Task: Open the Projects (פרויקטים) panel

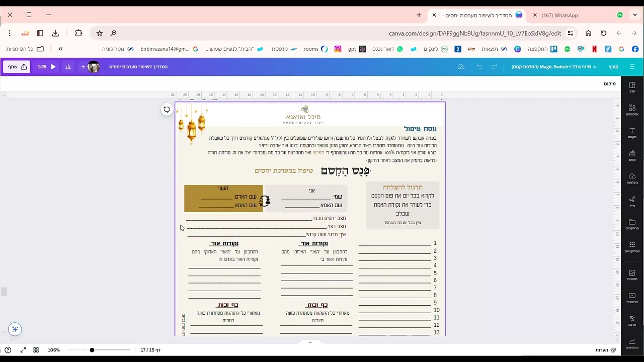Action: (x=632, y=225)
